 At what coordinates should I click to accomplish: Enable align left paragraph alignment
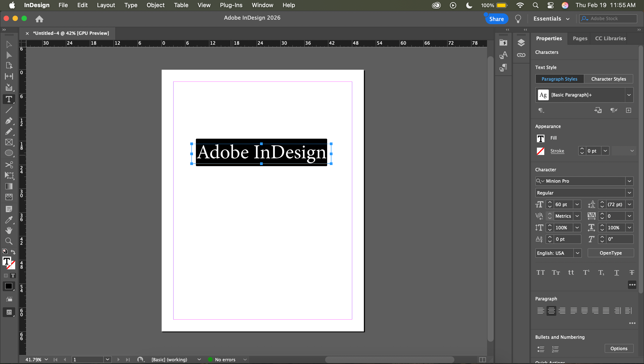pyautogui.click(x=540, y=310)
